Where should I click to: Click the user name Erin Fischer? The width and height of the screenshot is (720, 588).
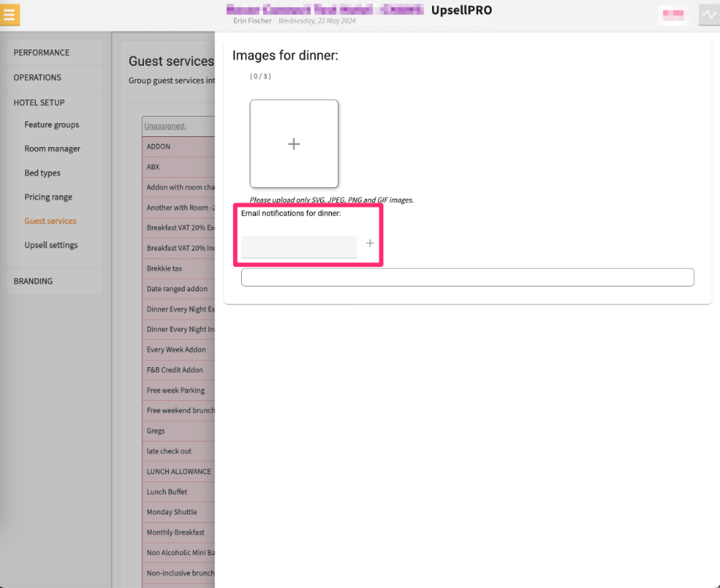[253, 20]
